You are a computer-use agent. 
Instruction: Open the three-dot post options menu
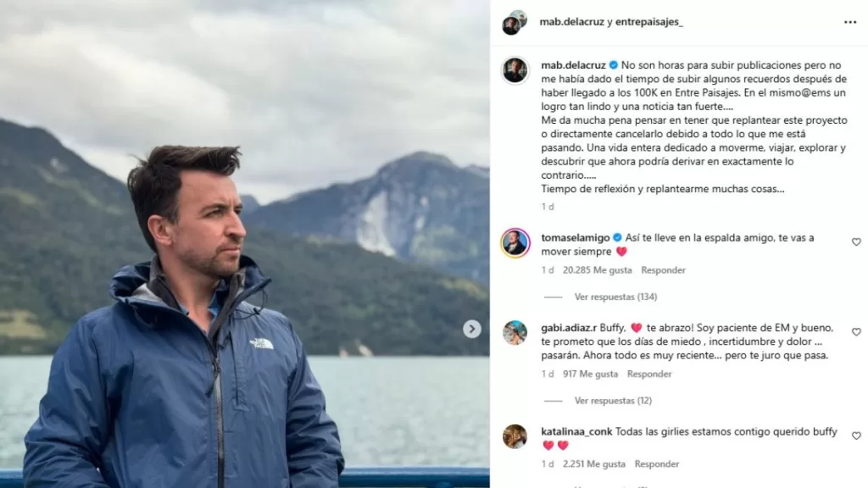pos(849,22)
